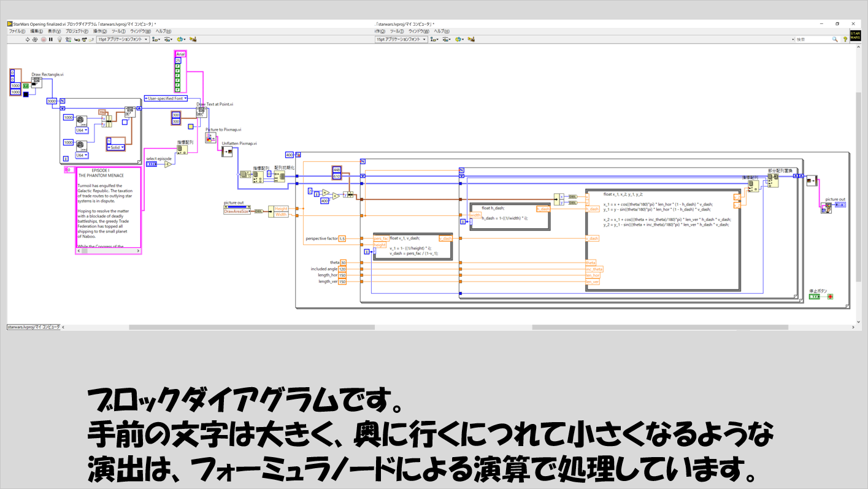
Task: Open the right window's ヘルプ menu
Action: [442, 31]
